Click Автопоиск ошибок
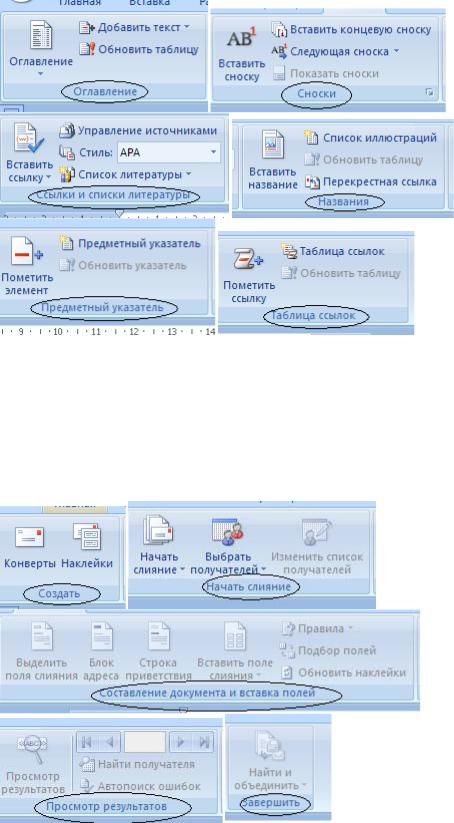Screen dimensions: 454x823 pos(140,786)
